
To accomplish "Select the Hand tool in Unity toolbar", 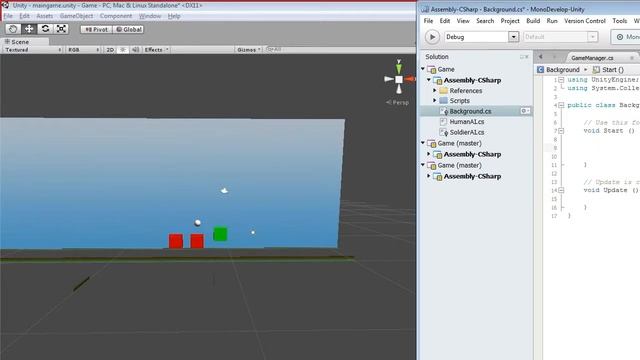I will coord(13,29).
